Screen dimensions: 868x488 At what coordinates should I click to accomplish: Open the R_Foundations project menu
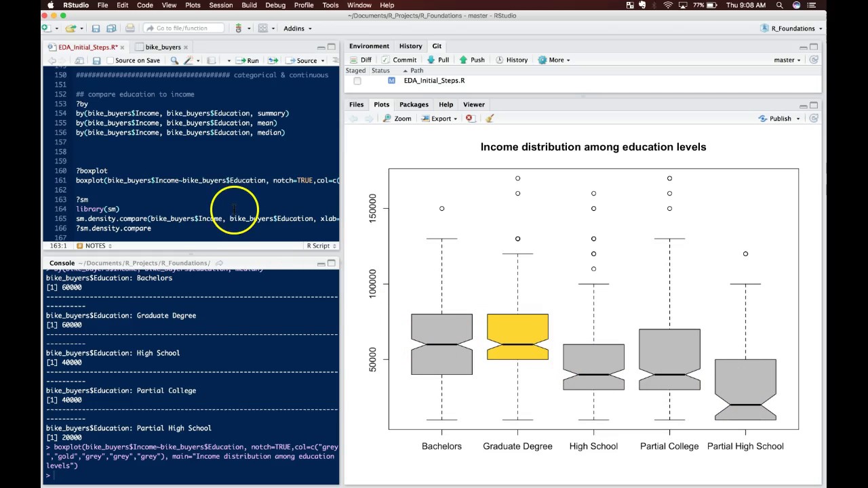tap(791, 28)
